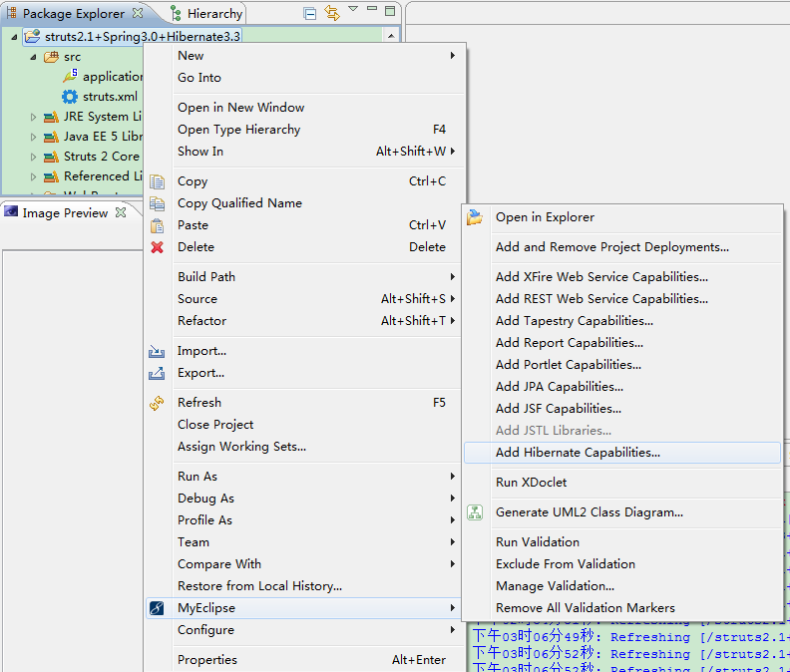The width and height of the screenshot is (790, 672).
Task: Choose Remove All Validation Markers
Action: [622, 608]
